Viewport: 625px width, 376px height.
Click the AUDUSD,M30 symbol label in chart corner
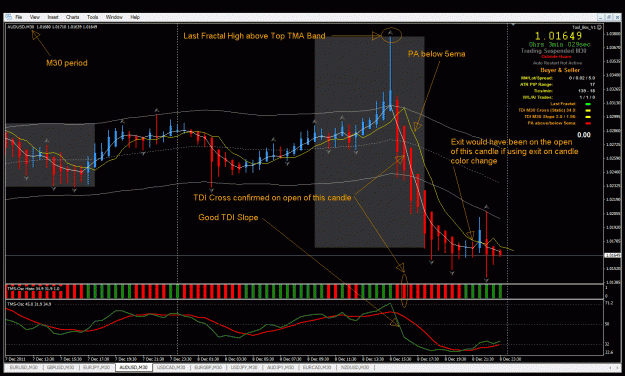21,27
